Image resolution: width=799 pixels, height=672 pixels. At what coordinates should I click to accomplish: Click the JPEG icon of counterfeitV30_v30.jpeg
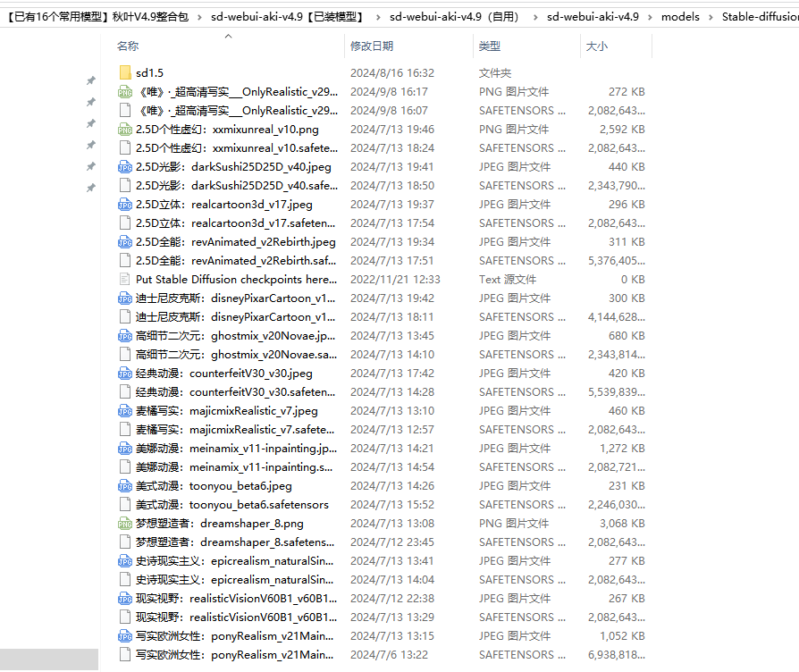click(125, 374)
